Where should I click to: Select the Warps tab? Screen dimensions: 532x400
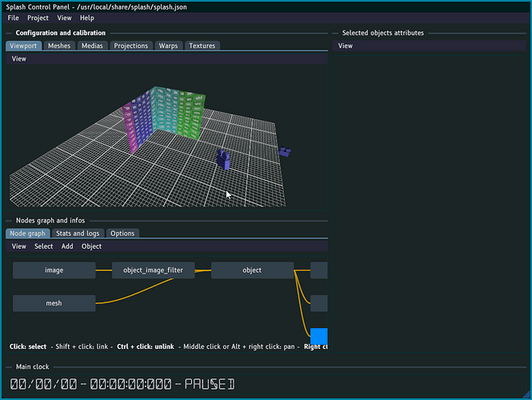pos(168,46)
